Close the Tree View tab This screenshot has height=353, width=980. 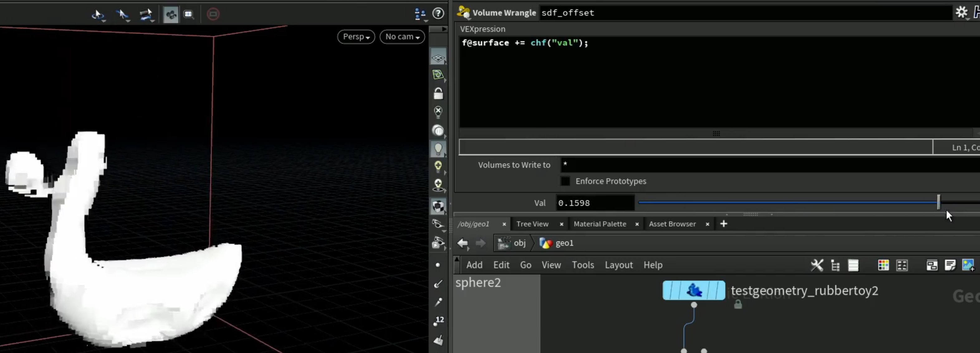[x=561, y=224]
